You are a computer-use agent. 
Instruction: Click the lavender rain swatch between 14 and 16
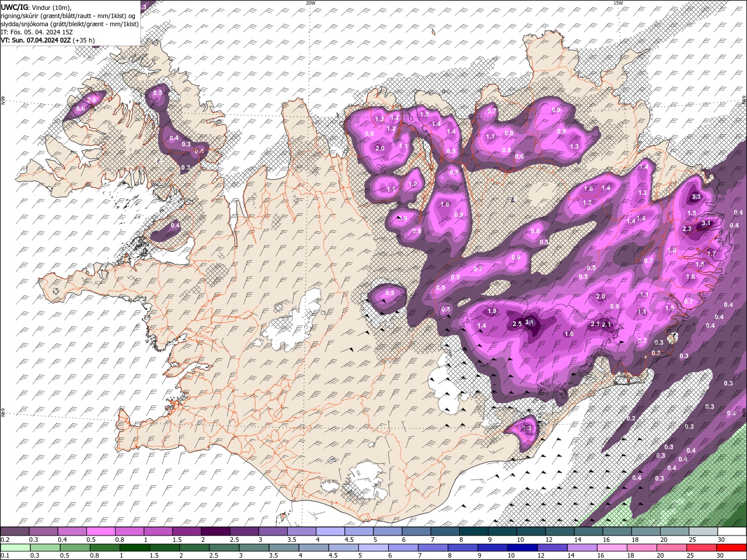[582, 548]
